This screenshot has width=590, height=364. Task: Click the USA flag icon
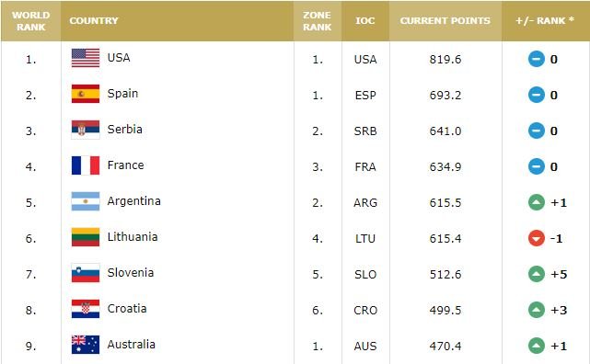[x=86, y=58]
